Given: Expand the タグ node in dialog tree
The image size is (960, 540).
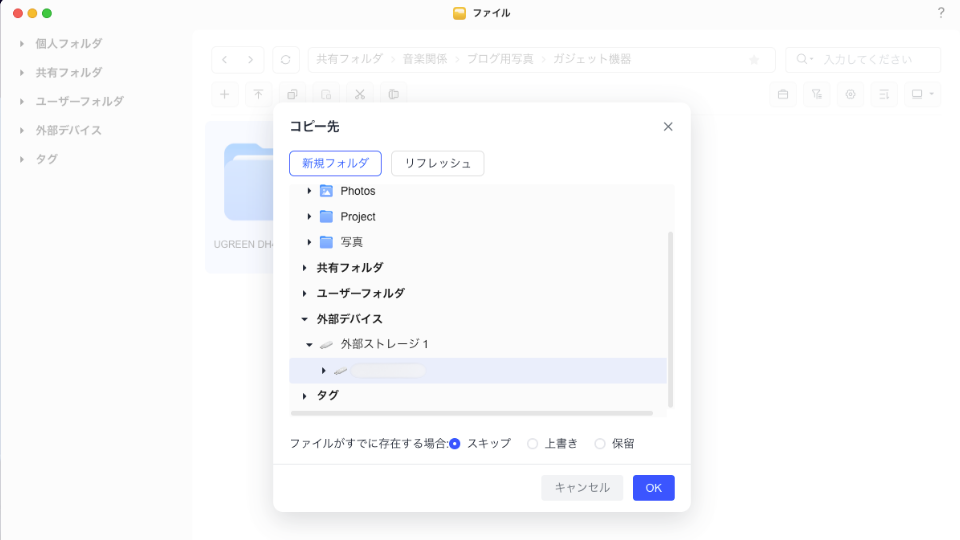Looking at the screenshot, I should (x=304, y=397).
